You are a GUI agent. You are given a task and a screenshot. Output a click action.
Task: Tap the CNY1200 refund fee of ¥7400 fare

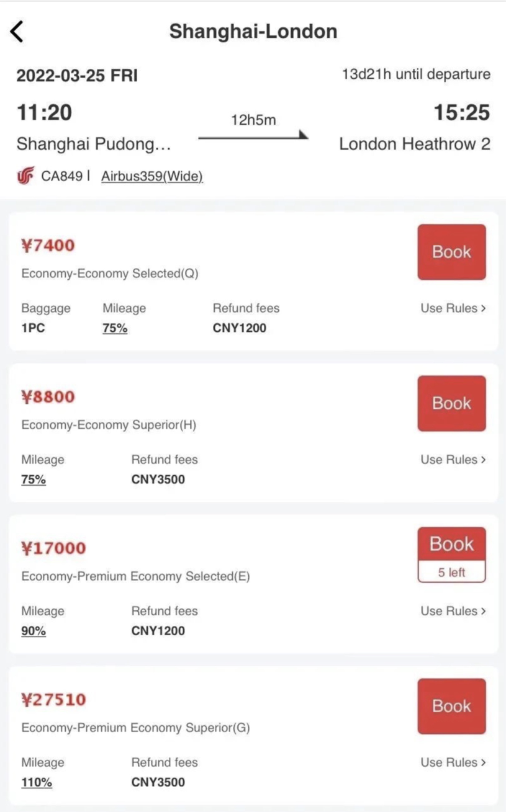239,328
